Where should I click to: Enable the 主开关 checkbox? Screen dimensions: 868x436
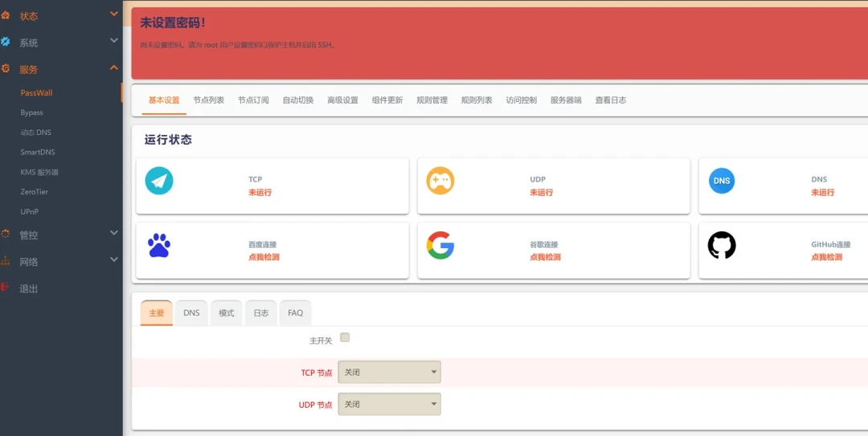[345, 337]
